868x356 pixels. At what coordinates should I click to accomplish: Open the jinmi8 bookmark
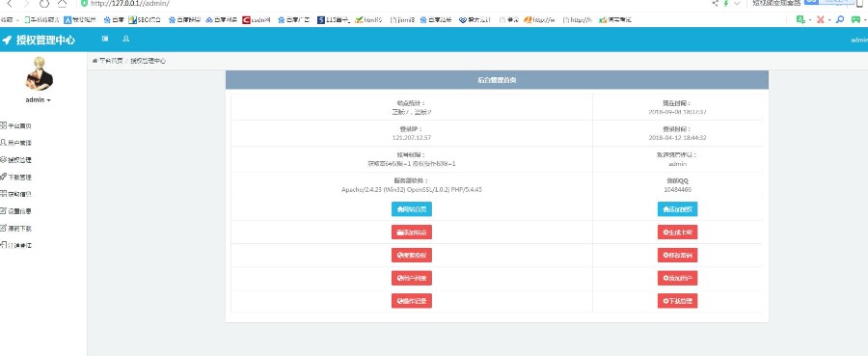(402, 20)
